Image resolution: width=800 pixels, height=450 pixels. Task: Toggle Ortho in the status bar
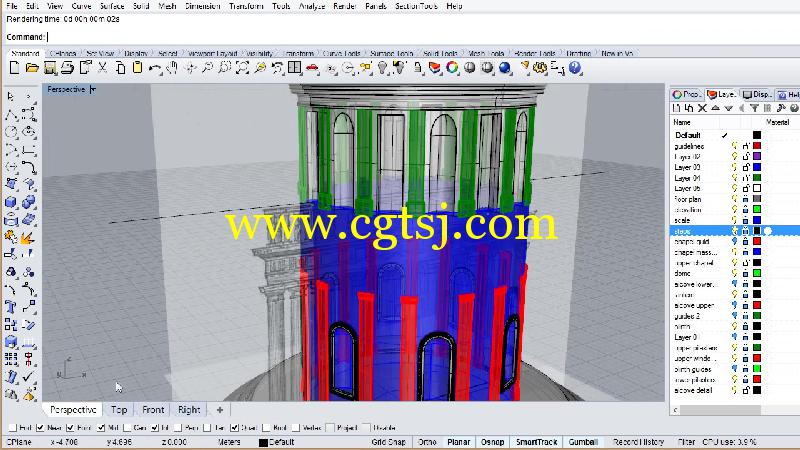(427, 442)
